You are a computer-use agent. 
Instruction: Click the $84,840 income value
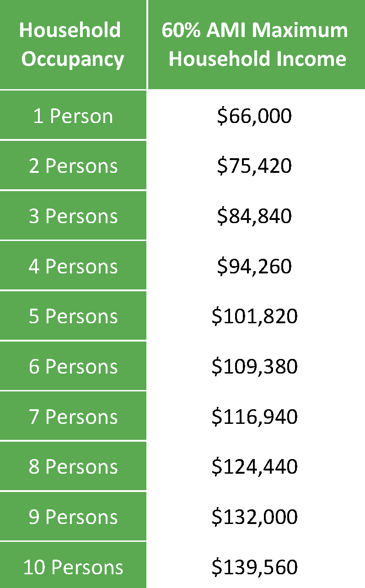click(x=254, y=217)
